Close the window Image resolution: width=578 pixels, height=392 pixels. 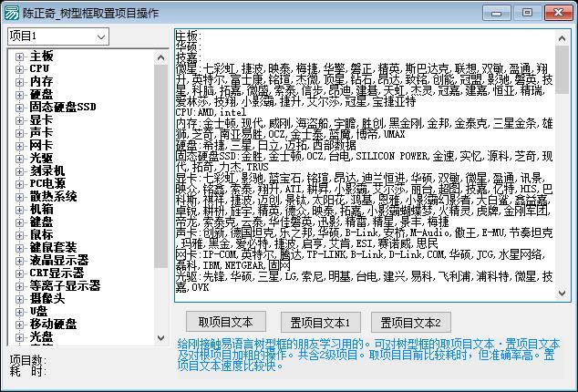pos(559,14)
